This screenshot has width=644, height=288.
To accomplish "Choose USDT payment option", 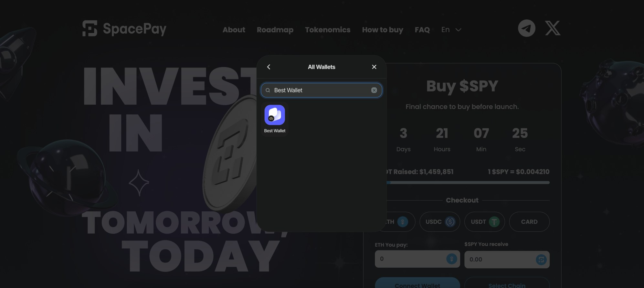I will [x=484, y=222].
